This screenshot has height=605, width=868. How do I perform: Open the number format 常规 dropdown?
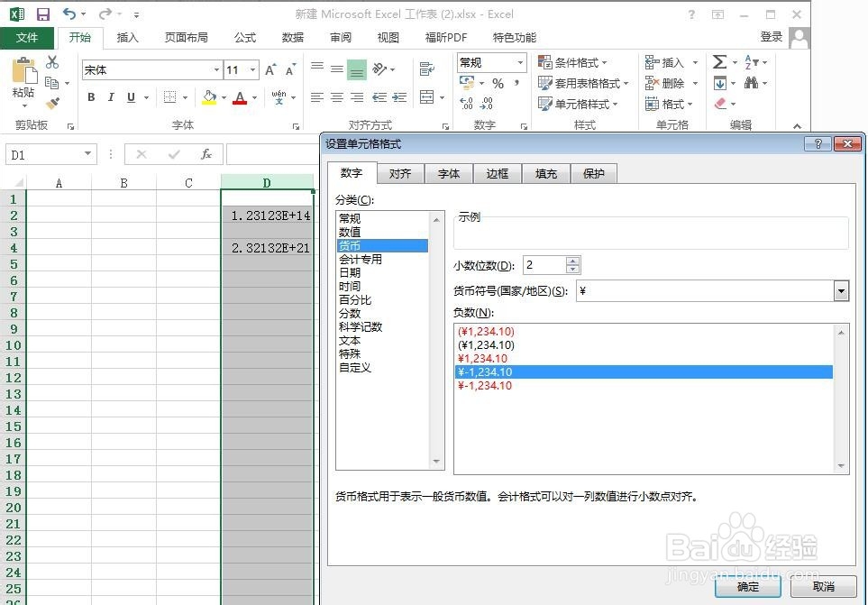pyautogui.click(x=520, y=62)
